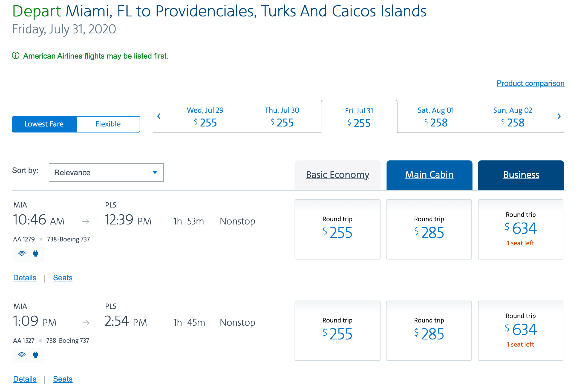582x392 pixels.
Task: Click the Main Cabin column header
Action: click(x=429, y=175)
